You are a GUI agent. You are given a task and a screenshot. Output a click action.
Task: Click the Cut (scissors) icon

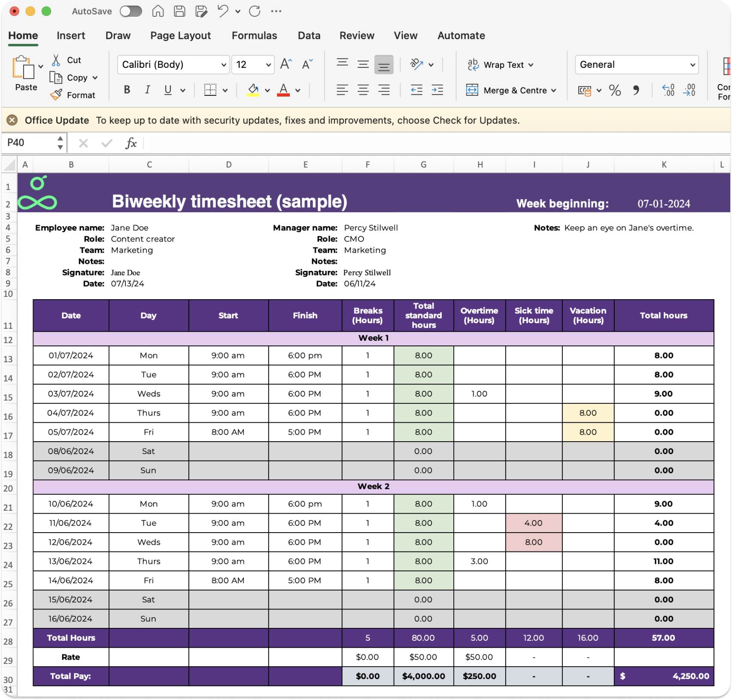[56, 60]
